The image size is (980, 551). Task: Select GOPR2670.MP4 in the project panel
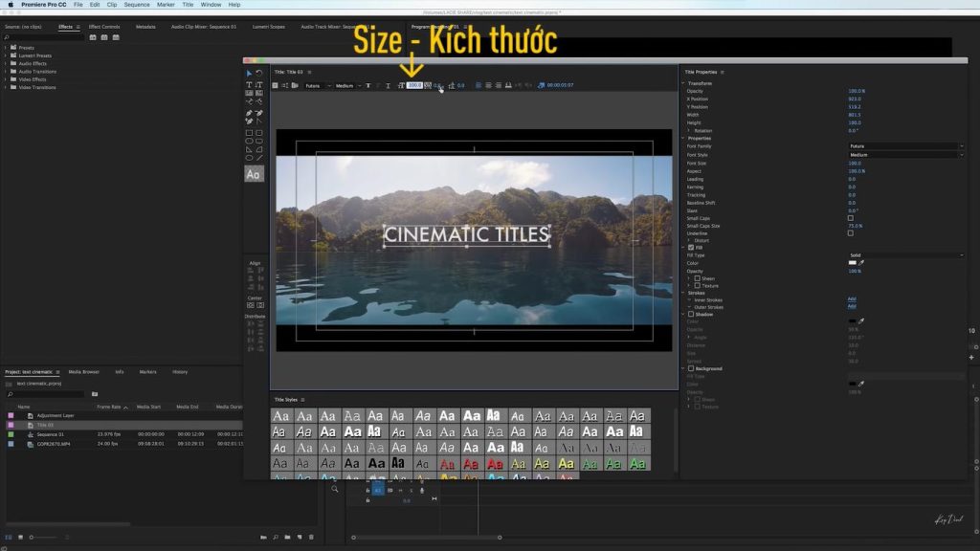click(53, 443)
